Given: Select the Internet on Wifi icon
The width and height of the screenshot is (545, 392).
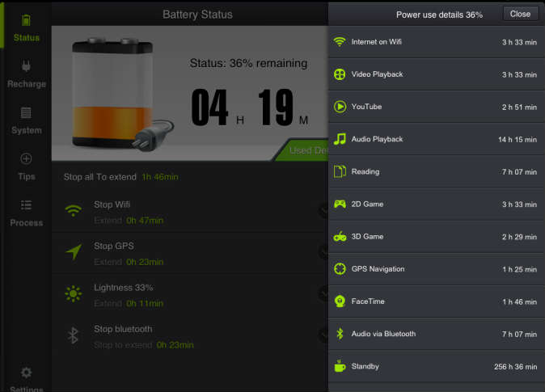Looking at the screenshot, I should pyautogui.click(x=340, y=42).
